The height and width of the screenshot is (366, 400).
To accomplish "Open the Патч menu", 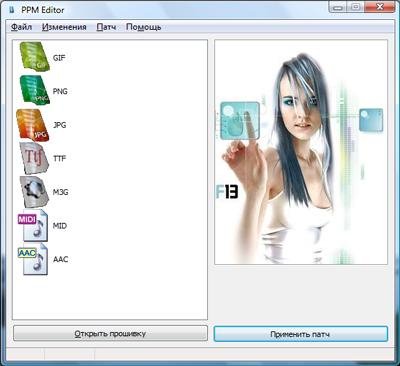I will (106, 27).
